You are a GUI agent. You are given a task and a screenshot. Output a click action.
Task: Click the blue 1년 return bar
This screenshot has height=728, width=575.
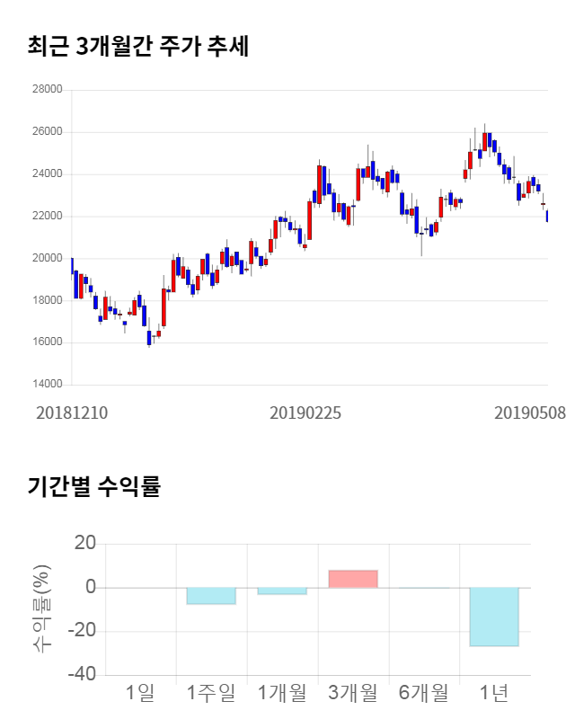[x=494, y=617]
